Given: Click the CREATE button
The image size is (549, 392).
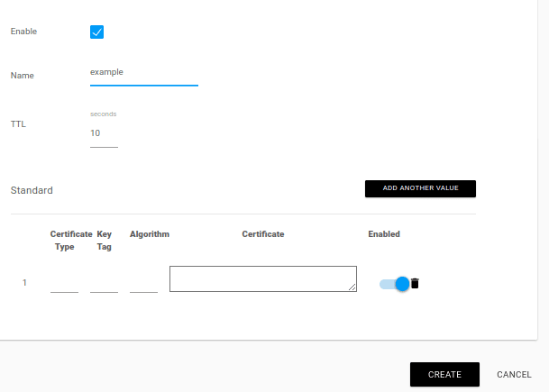Looking at the screenshot, I should click(444, 375).
